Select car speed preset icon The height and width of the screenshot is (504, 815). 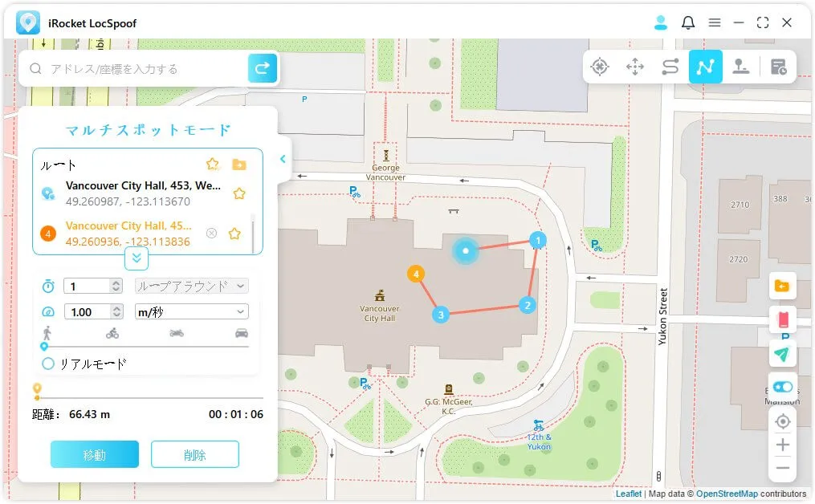coord(242,333)
